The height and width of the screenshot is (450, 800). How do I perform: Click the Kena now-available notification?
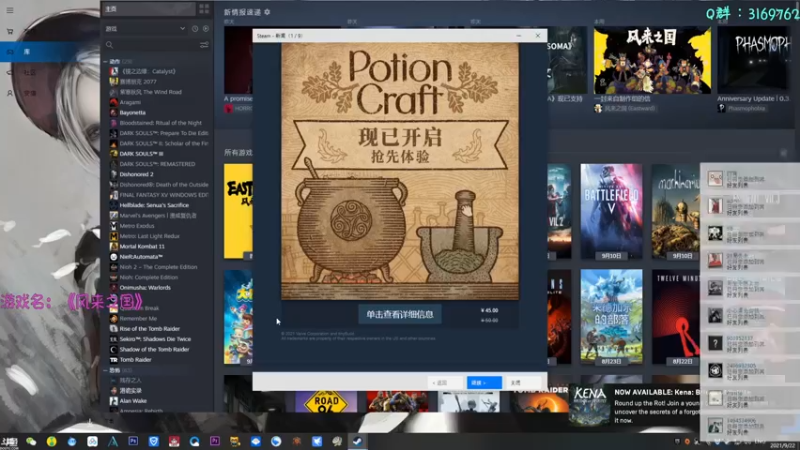click(x=635, y=406)
